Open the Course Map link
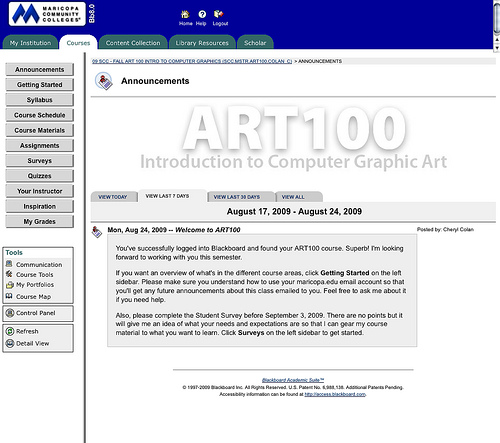The height and width of the screenshot is (443, 500). [x=33, y=297]
